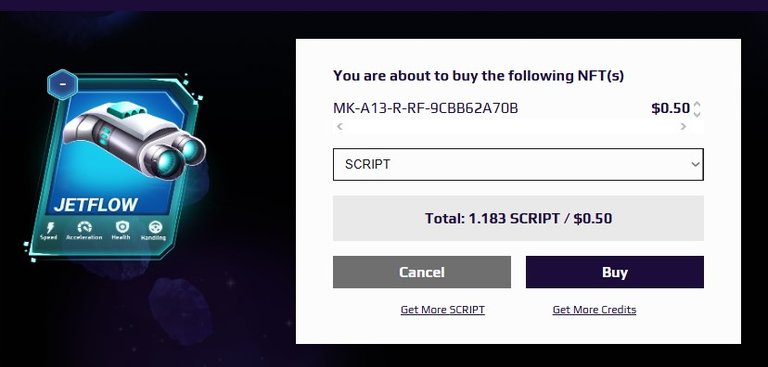The height and width of the screenshot is (367, 768).
Task: Click the left scroll arrow under NFT ID
Action: coord(339,126)
